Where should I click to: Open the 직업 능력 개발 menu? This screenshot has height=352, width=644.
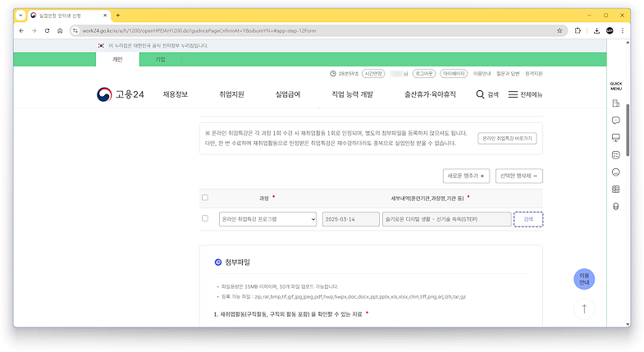(353, 94)
